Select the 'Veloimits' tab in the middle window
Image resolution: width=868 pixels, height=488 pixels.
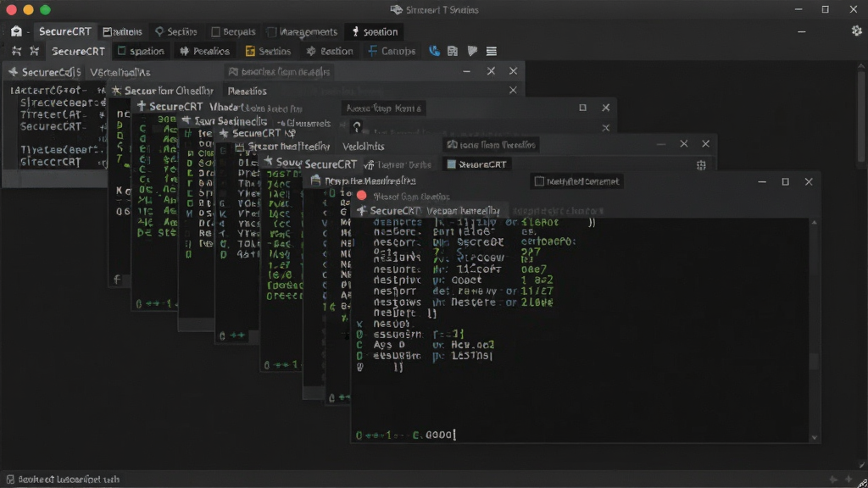pyautogui.click(x=363, y=146)
